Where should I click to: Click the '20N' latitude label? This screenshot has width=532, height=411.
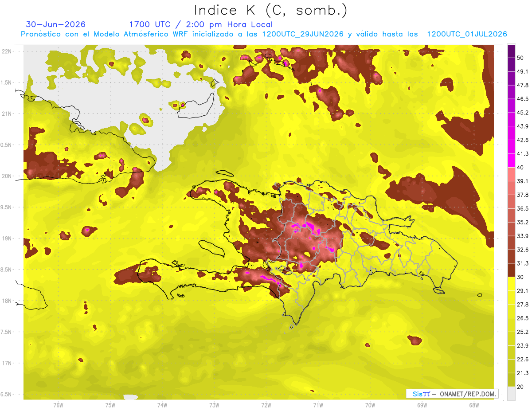point(8,176)
